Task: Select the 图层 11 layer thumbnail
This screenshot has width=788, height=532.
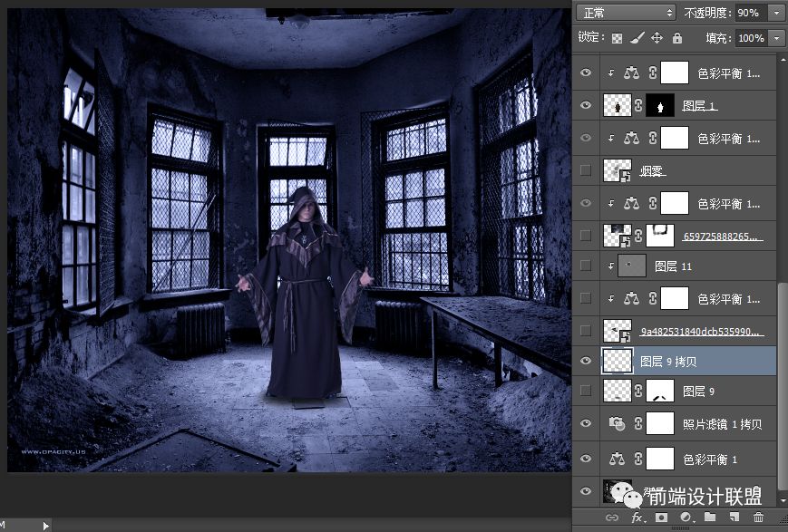Action: point(632,266)
